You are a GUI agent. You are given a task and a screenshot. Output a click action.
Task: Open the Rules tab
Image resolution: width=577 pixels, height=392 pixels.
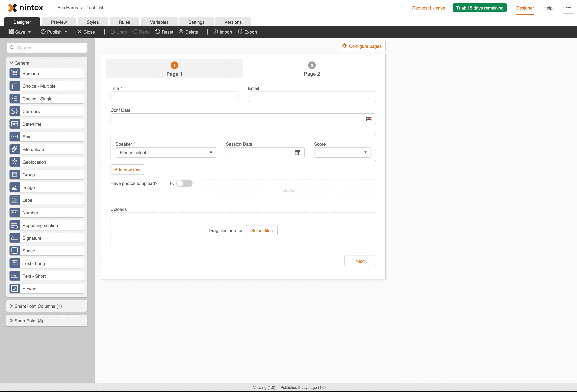coord(124,22)
